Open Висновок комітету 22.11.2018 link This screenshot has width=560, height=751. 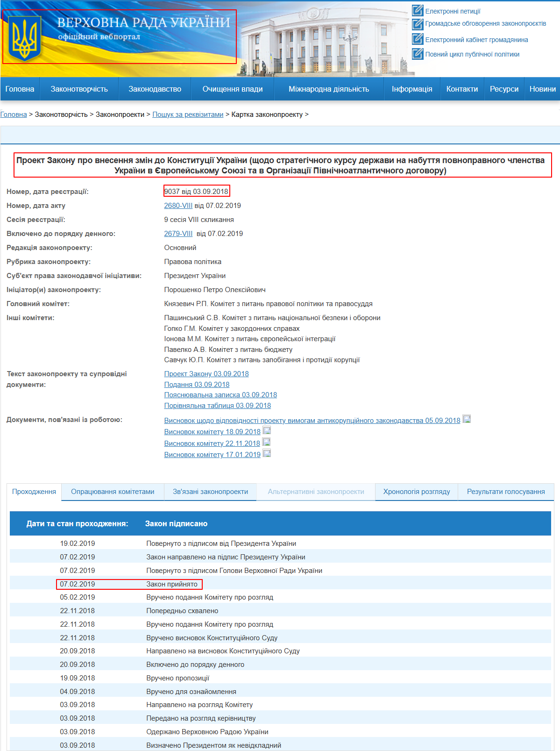click(x=212, y=443)
